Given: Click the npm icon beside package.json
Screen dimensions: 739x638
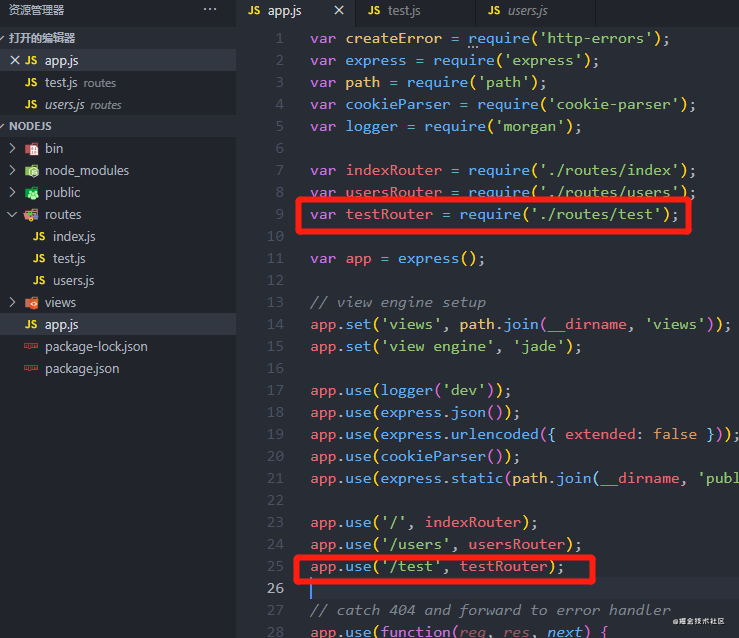Looking at the screenshot, I should point(31,368).
